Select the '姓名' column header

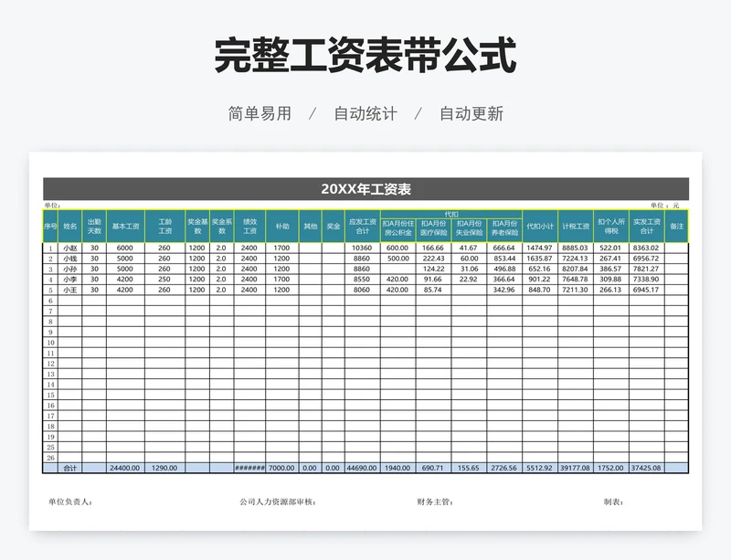pyautogui.click(x=70, y=227)
